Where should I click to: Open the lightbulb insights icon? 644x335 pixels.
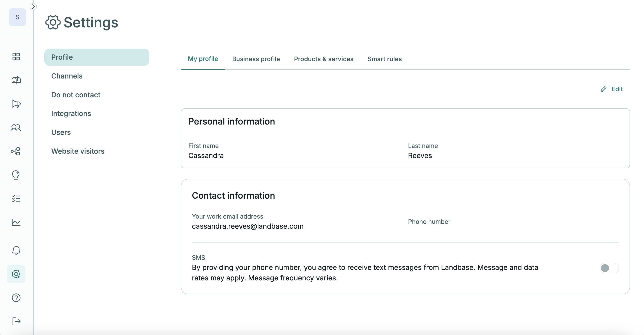coord(16,175)
